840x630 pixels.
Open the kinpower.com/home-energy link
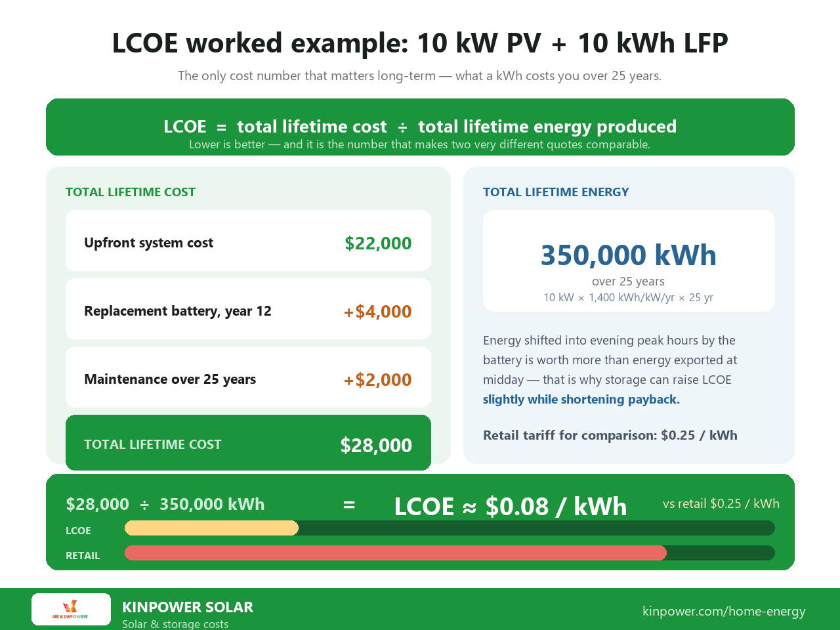pos(724,611)
